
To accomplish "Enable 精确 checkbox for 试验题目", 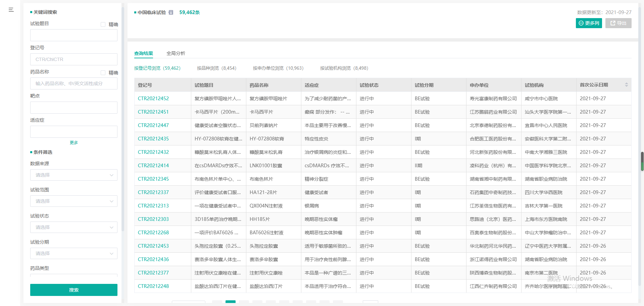I will tap(103, 24).
